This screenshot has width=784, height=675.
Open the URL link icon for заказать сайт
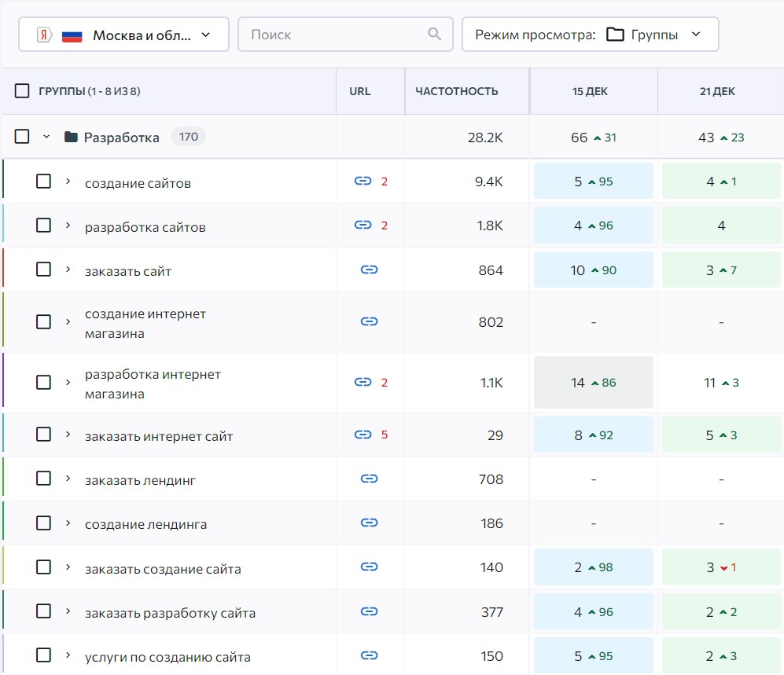point(369,270)
